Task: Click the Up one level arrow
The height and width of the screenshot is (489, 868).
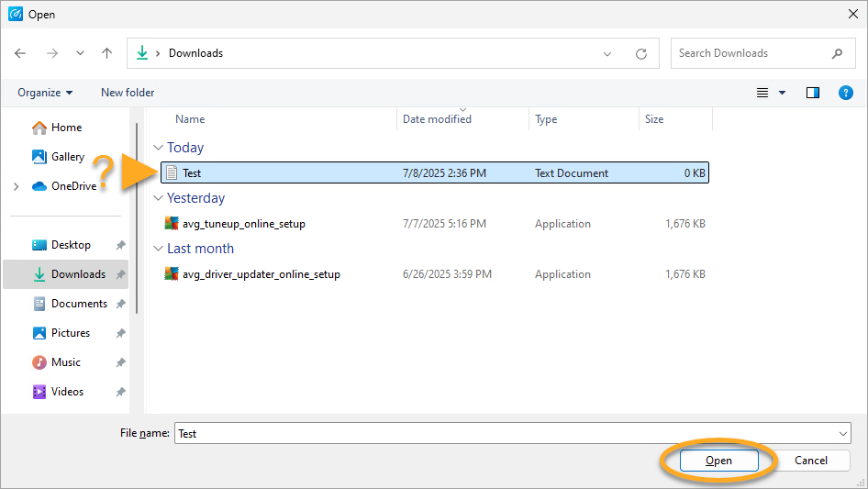Action: [x=106, y=53]
